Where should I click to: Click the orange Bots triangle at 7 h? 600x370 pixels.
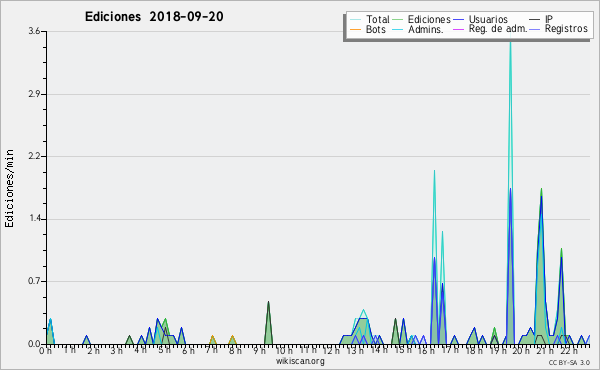213,340
